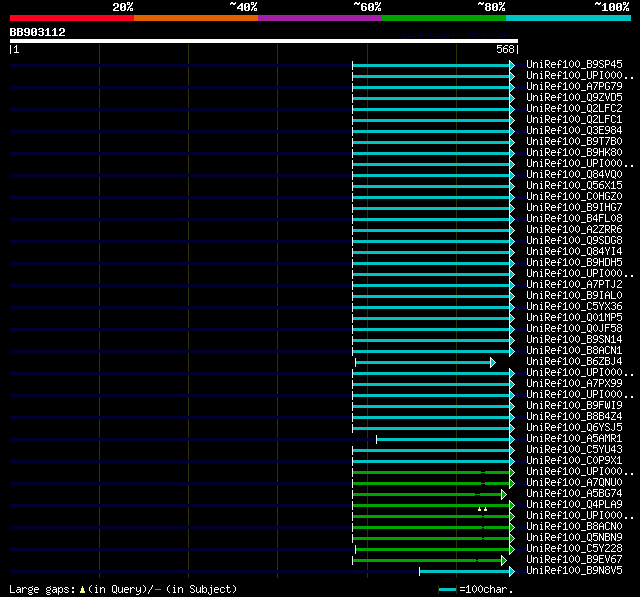The image size is (640, 597).
Task: Click the green alignment bar for UniRef100_A5BG74
Action: [x=427, y=495]
